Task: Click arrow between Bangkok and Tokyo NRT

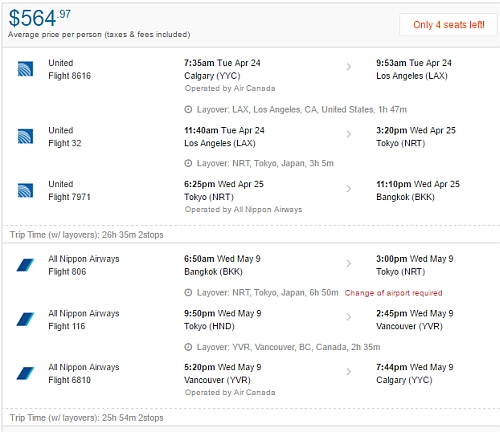Action: coord(349,263)
